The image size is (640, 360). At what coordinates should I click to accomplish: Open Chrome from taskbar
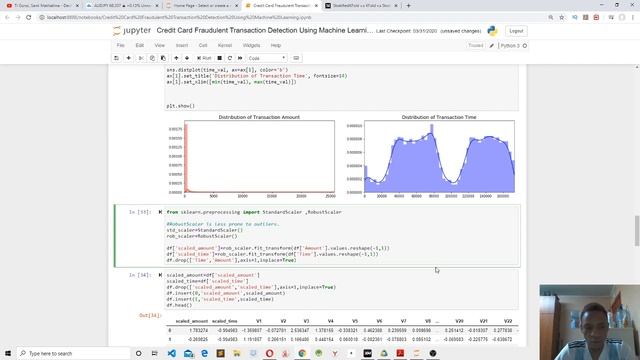pyautogui.click(x=302, y=353)
